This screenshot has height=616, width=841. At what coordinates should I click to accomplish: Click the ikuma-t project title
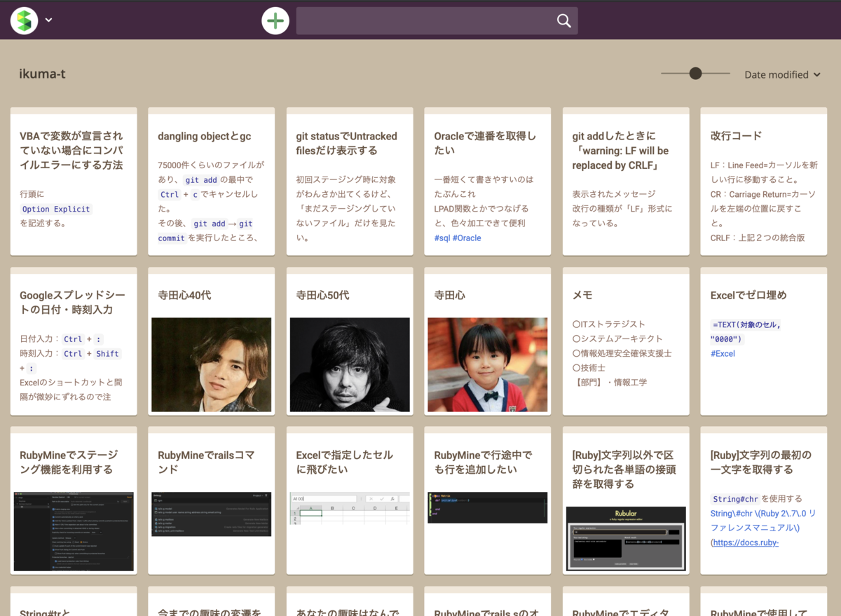(43, 74)
